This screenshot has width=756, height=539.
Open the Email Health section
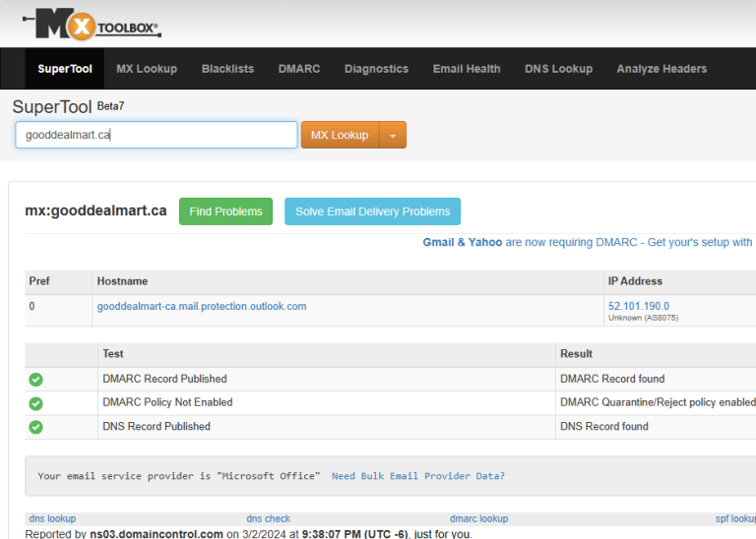pyautogui.click(x=467, y=69)
